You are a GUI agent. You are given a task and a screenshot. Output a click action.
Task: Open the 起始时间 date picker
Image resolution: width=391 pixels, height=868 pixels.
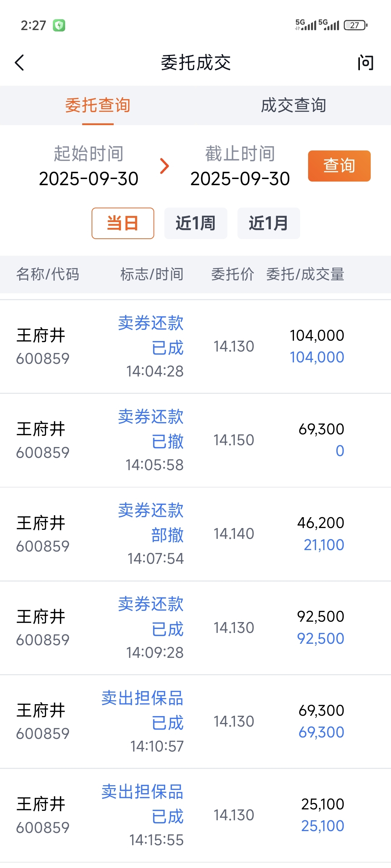coord(89,166)
